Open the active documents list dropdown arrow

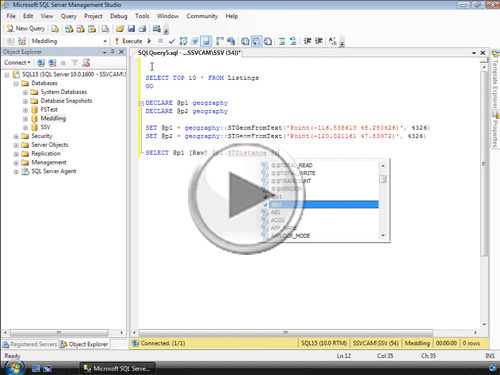tap(474, 53)
